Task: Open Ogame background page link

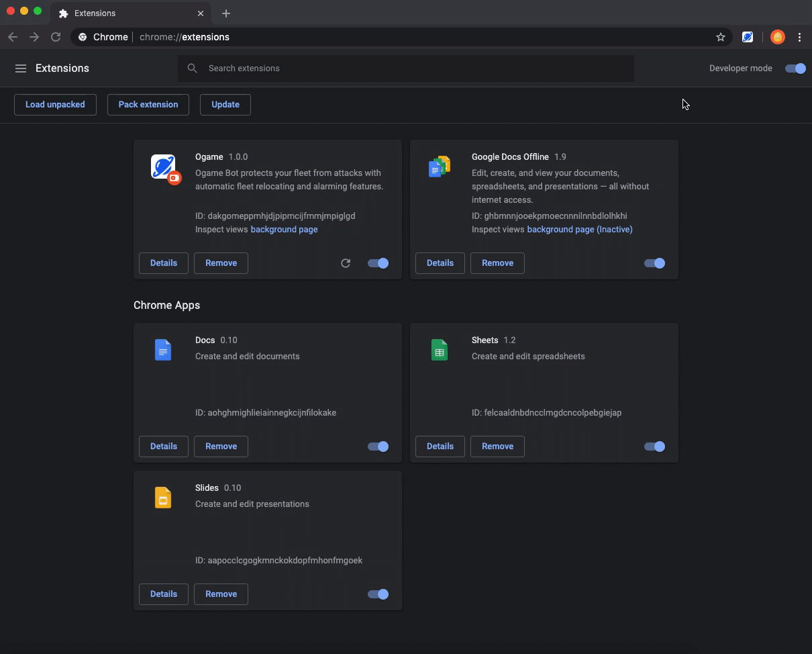Action: [284, 230]
